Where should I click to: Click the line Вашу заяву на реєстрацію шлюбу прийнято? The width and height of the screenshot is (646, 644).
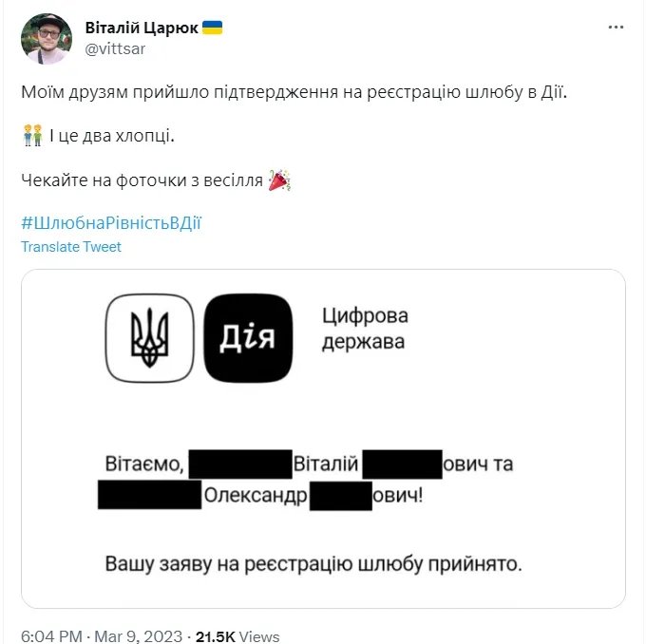pyautogui.click(x=313, y=565)
